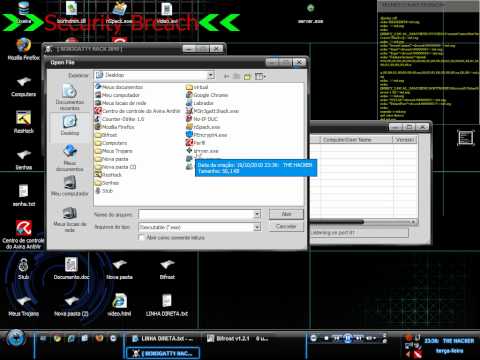Check Abrir como somente leitura checkbox
480x360 pixels.
coord(142,237)
